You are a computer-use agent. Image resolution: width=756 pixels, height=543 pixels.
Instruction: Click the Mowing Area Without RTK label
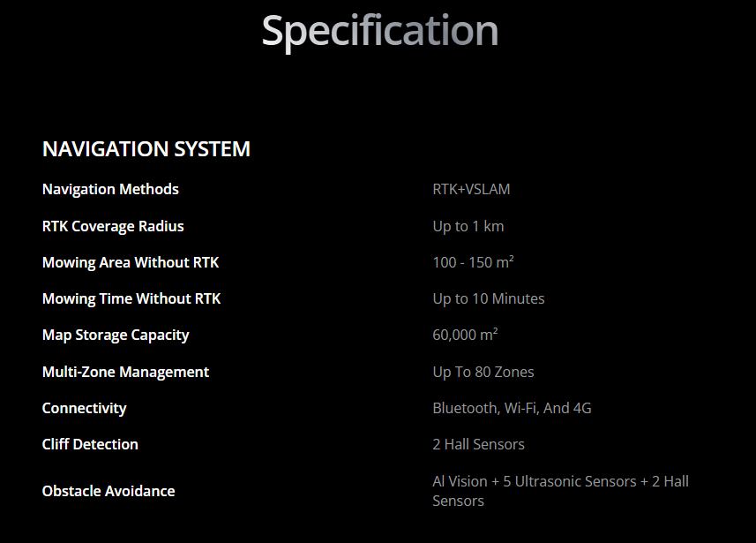click(x=131, y=262)
